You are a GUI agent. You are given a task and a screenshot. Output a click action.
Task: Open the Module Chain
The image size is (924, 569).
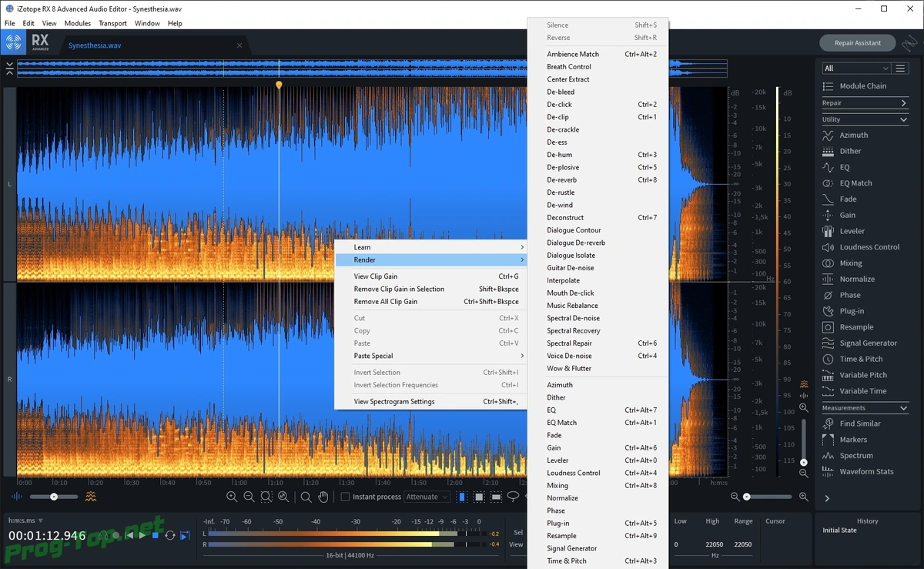pos(862,86)
